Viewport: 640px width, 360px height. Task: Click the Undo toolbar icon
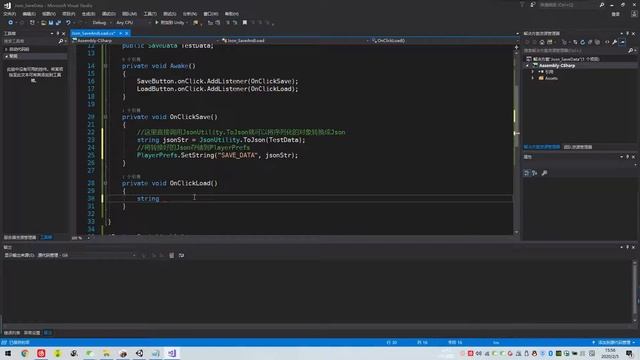(68, 23)
